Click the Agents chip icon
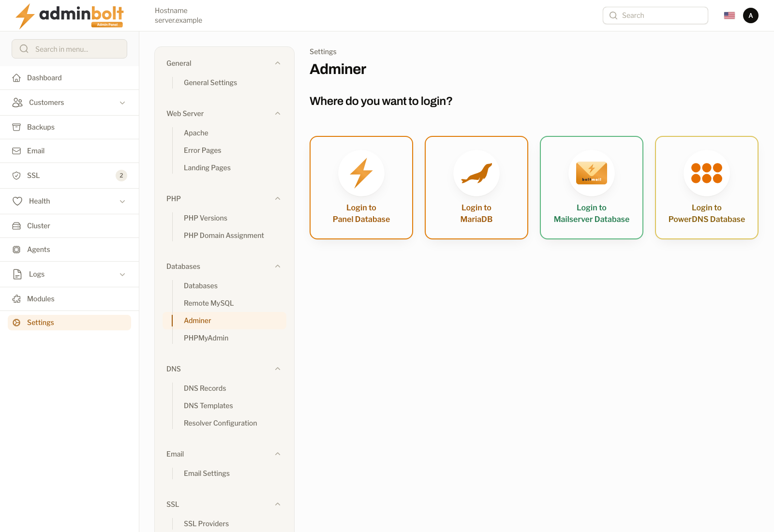The height and width of the screenshot is (532, 774). (16, 250)
